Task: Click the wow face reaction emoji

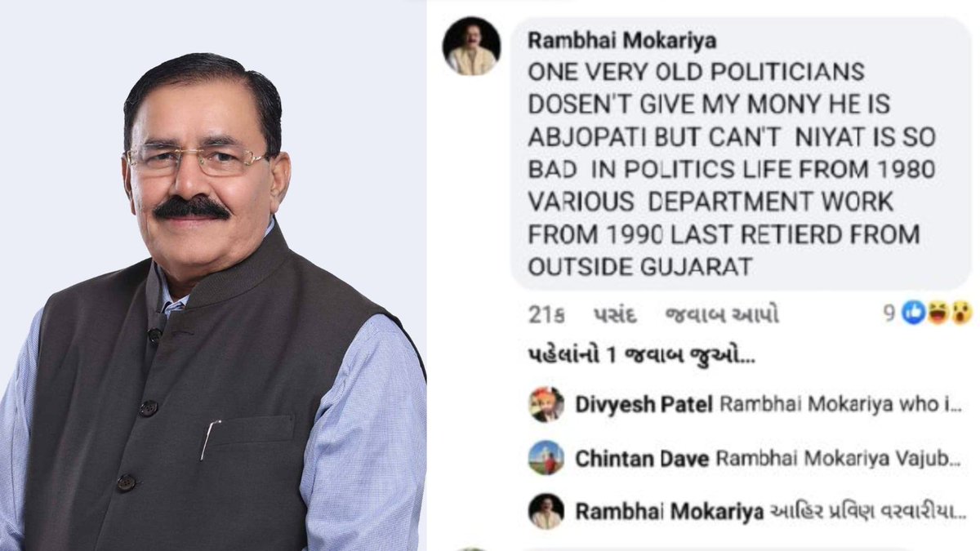Action: [x=959, y=312]
